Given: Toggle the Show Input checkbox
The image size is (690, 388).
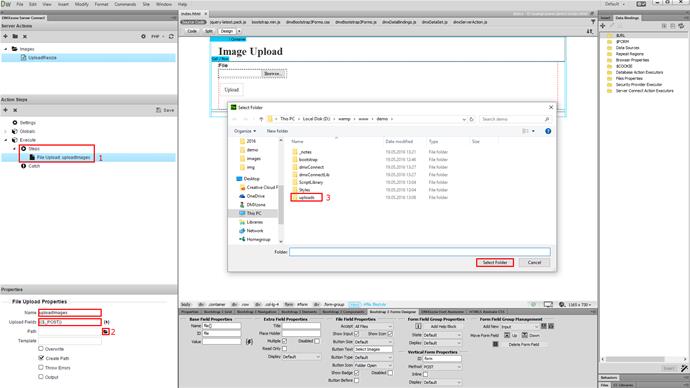Looking at the screenshot, I should [356, 334].
